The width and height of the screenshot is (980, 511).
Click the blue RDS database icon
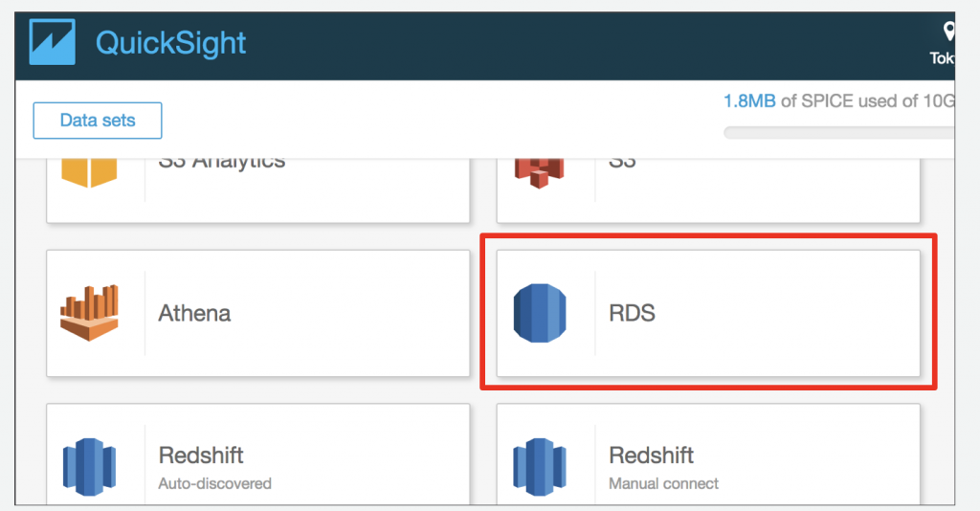tap(540, 313)
